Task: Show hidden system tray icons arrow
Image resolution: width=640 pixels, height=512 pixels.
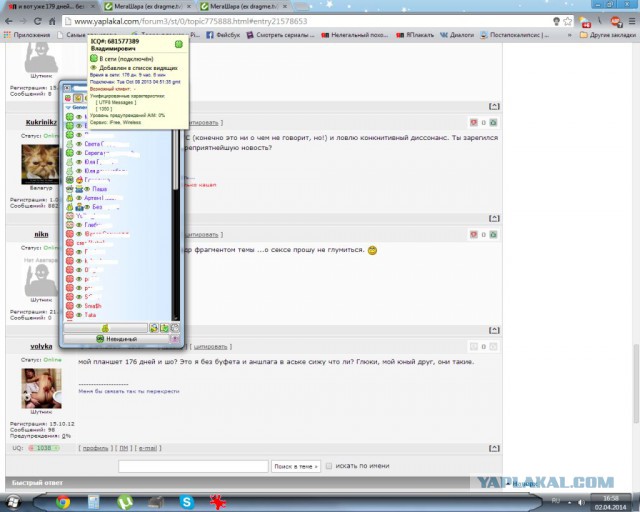Action: (569, 502)
